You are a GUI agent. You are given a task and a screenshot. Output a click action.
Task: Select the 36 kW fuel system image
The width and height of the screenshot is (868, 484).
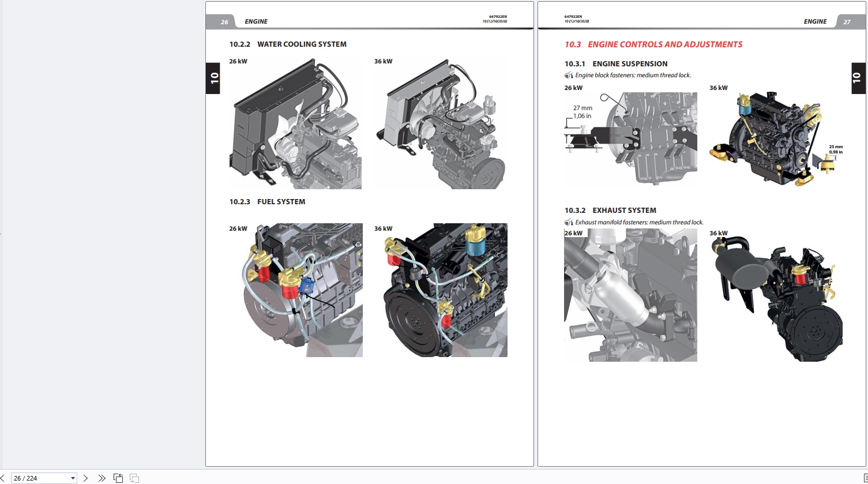tap(446, 290)
